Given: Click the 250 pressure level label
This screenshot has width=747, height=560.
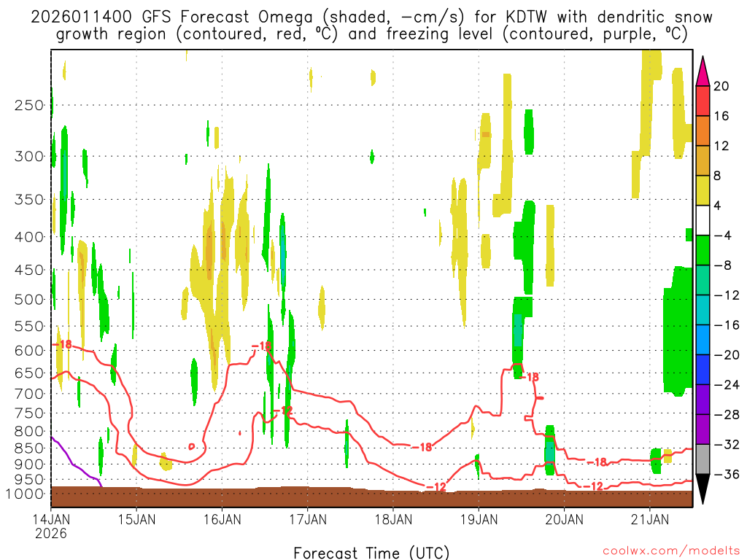Looking at the screenshot, I should 29,105.
